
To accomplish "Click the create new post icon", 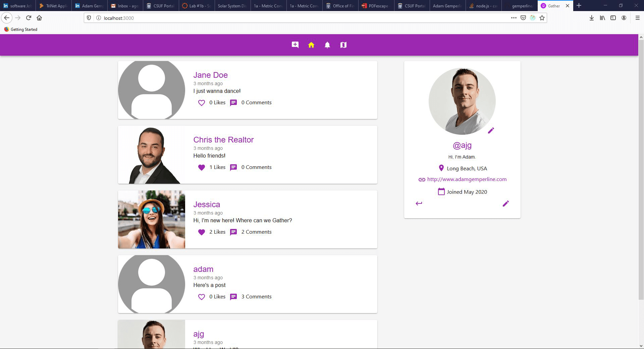I will 295,45.
